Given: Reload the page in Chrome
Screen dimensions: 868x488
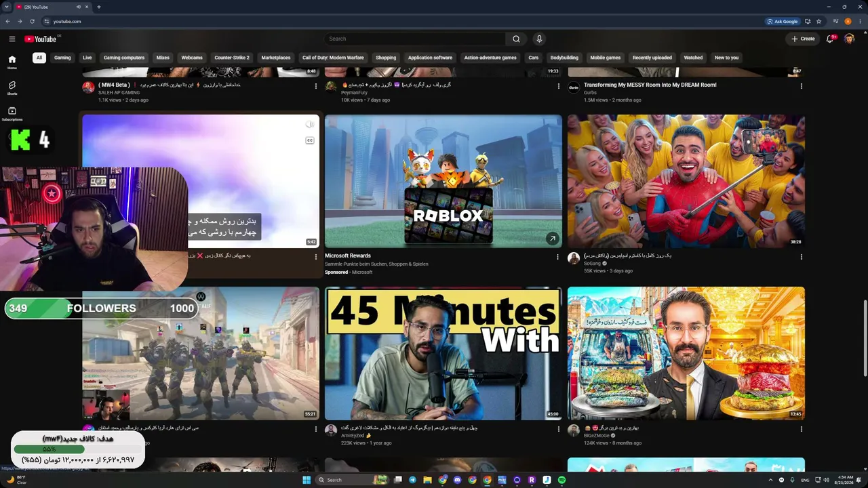Looking at the screenshot, I should click(32, 21).
